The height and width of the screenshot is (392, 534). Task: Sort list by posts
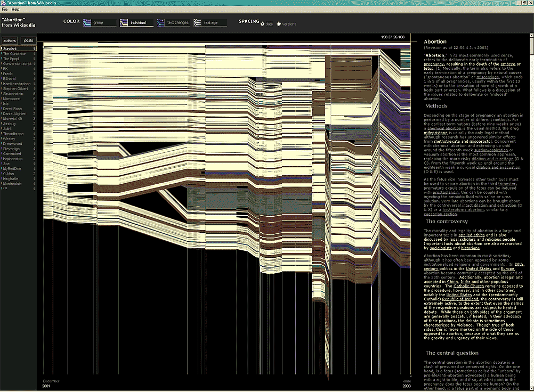[x=28, y=40]
